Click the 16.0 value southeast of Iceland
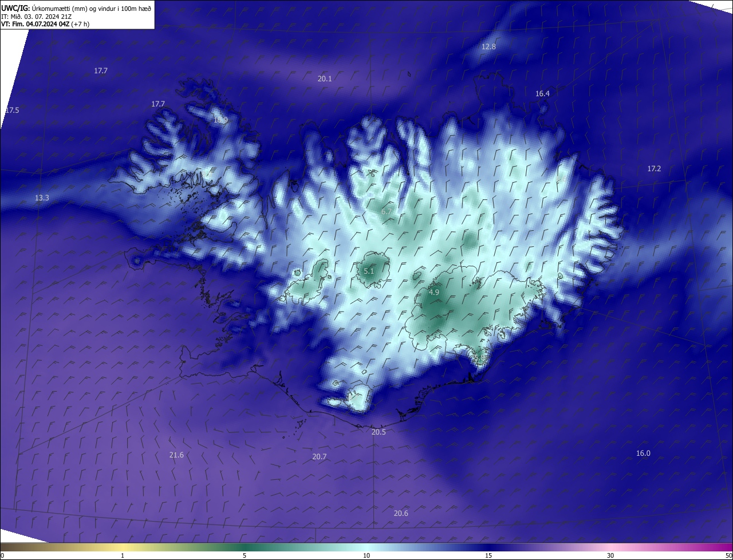 (643, 453)
